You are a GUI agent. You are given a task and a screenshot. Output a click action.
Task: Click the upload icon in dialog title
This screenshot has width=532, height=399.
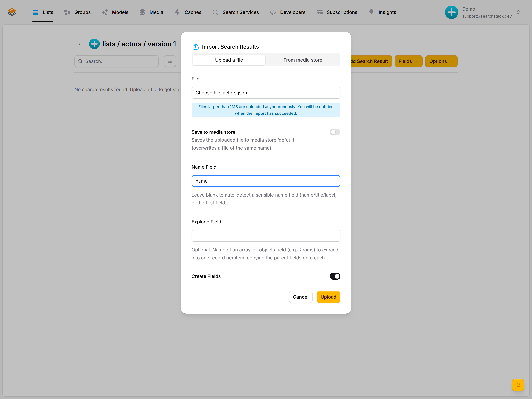pyautogui.click(x=196, y=47)
